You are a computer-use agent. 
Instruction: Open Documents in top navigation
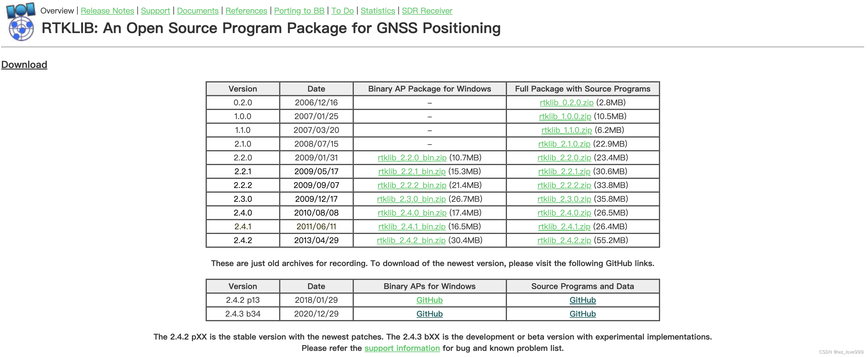[x=198, y=11]
